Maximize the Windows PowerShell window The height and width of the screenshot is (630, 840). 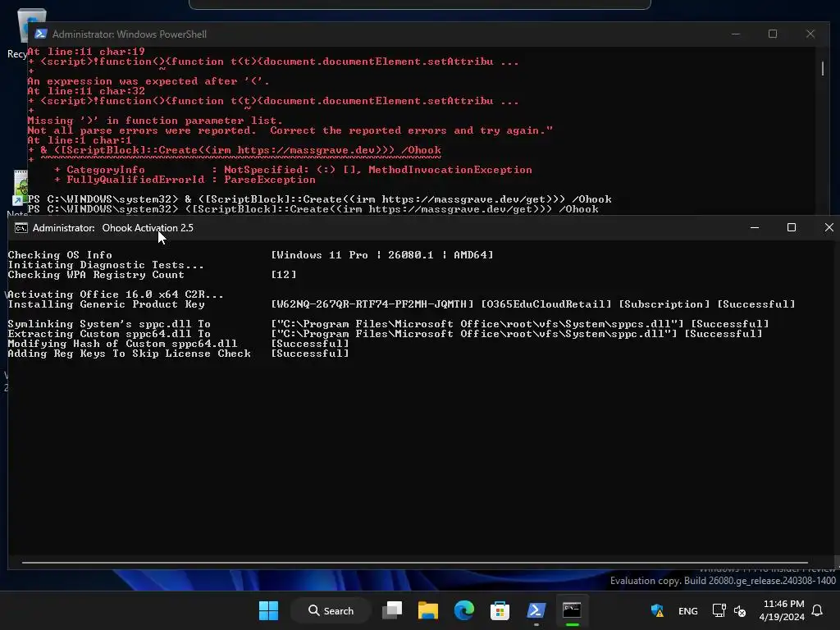pos(773,34)
